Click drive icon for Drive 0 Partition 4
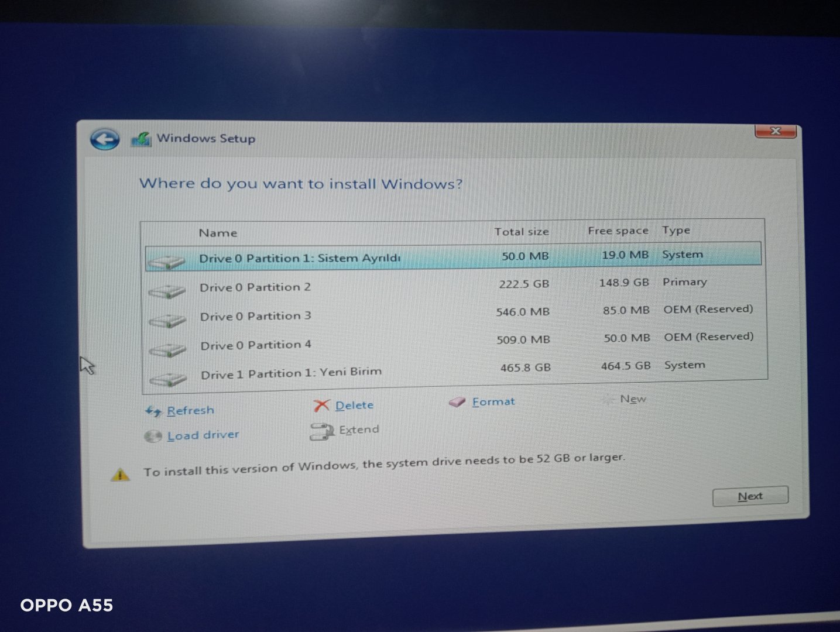The height and width of the screenshot is (632, 840). pos(168,349)
